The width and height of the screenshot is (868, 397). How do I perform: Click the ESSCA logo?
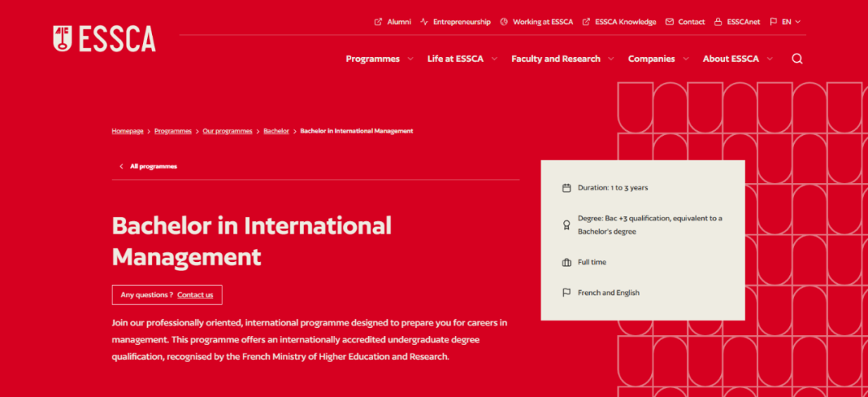click(x=104, y=39)
